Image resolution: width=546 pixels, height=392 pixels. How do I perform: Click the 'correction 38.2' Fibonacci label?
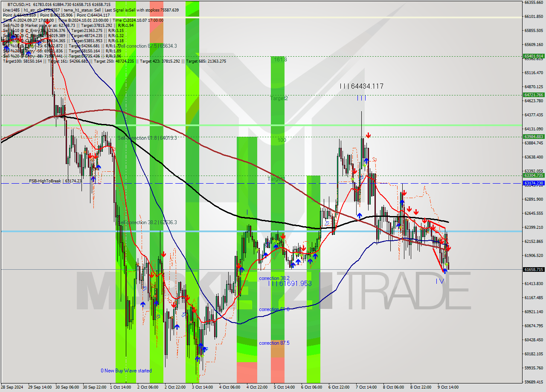click(274, 278)
